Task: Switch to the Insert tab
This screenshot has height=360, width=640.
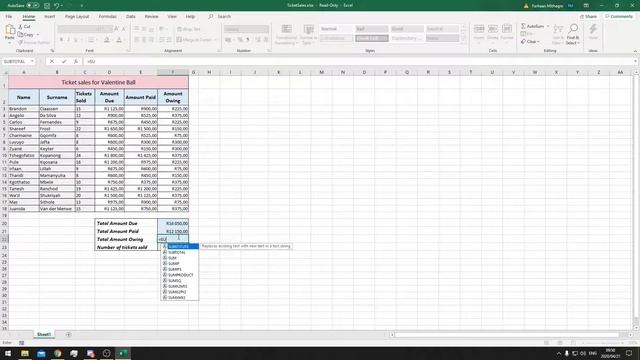Action: [x=49, y=17]
